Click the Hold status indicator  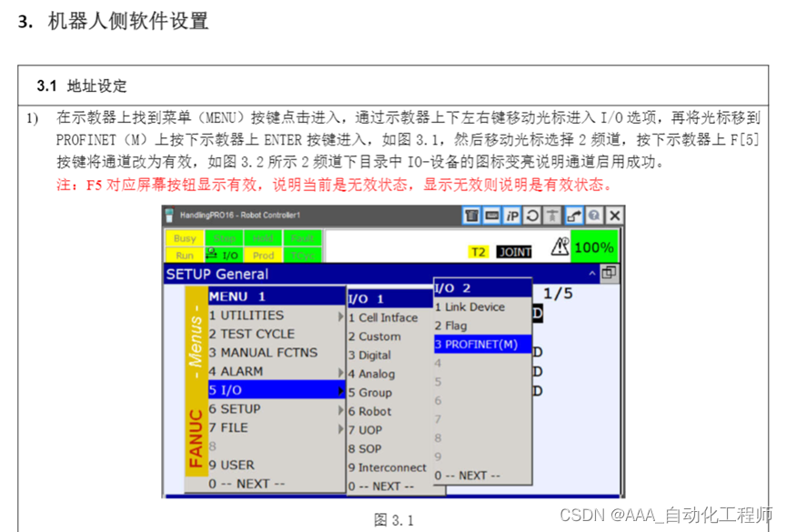pyautogui.click(x=263, y=238)
